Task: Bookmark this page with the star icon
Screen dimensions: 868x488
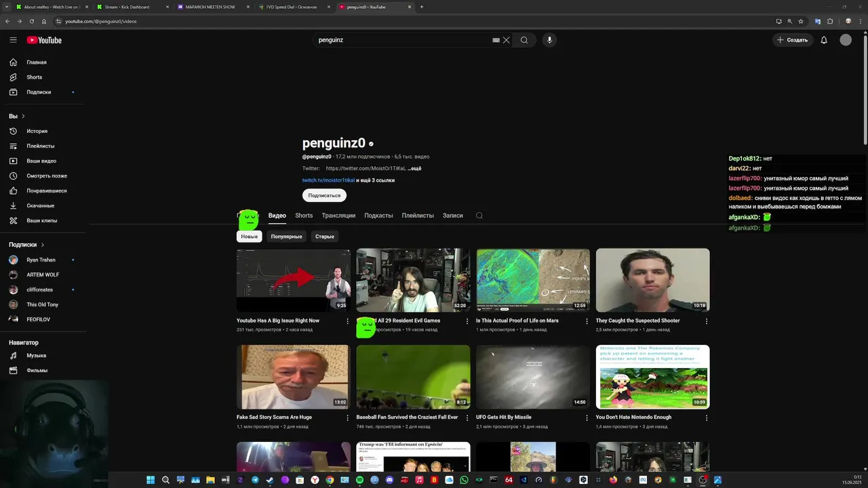Action: (802, 21)
